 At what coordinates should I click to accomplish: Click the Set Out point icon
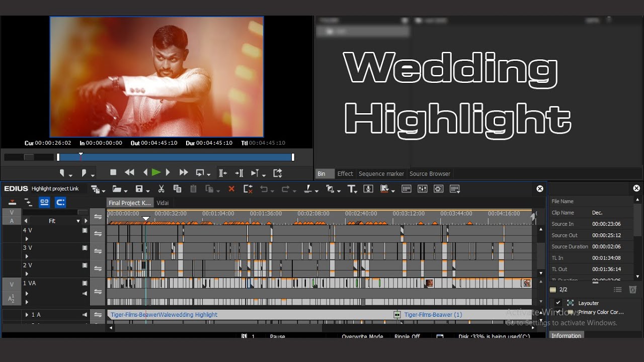pos(84,173)
